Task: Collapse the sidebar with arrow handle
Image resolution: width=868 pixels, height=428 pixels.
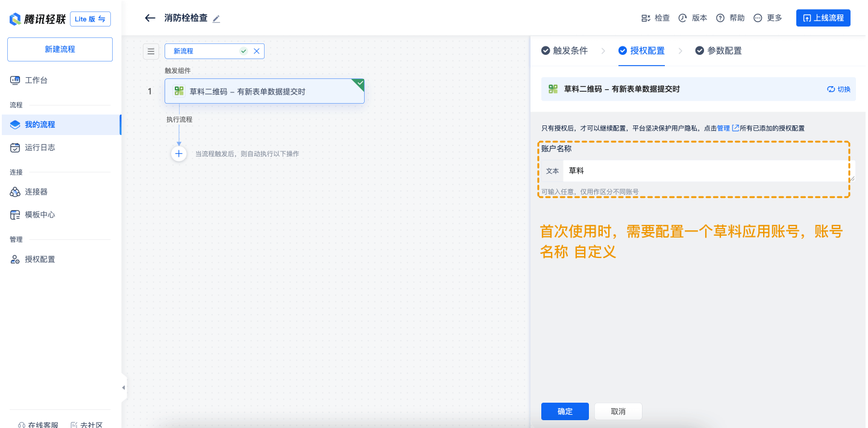Action: click(x=124, y=388)
